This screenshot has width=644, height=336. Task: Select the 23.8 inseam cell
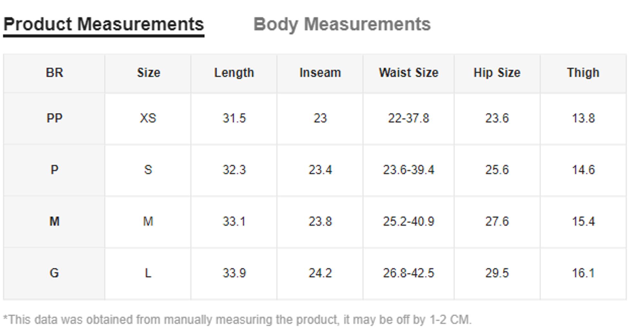coord(320,222)
